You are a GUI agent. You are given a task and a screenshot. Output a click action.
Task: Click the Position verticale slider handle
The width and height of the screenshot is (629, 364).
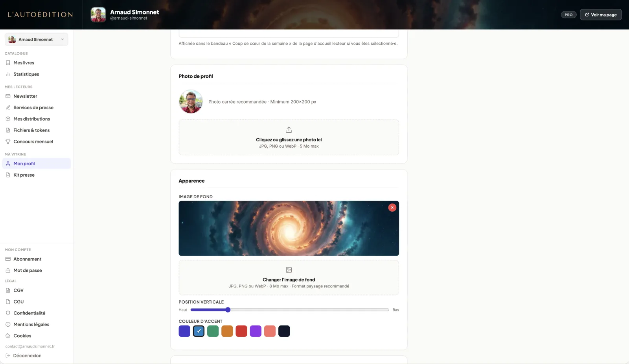(x=228, y=310)
